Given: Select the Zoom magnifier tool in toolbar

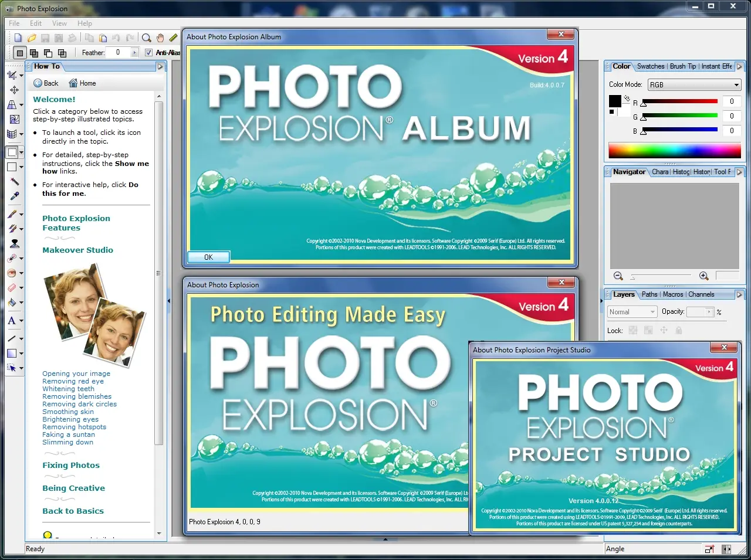Looking at the screenshot, I should pos(147,38).
